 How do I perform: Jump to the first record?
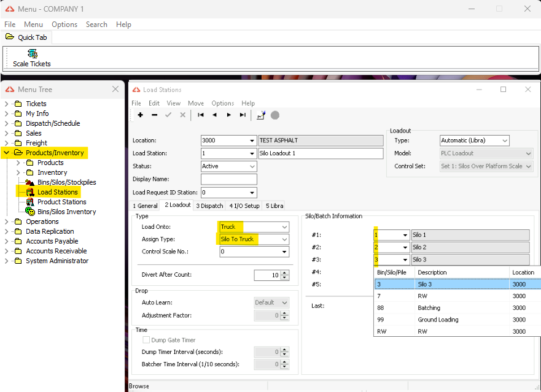[200, 115]
